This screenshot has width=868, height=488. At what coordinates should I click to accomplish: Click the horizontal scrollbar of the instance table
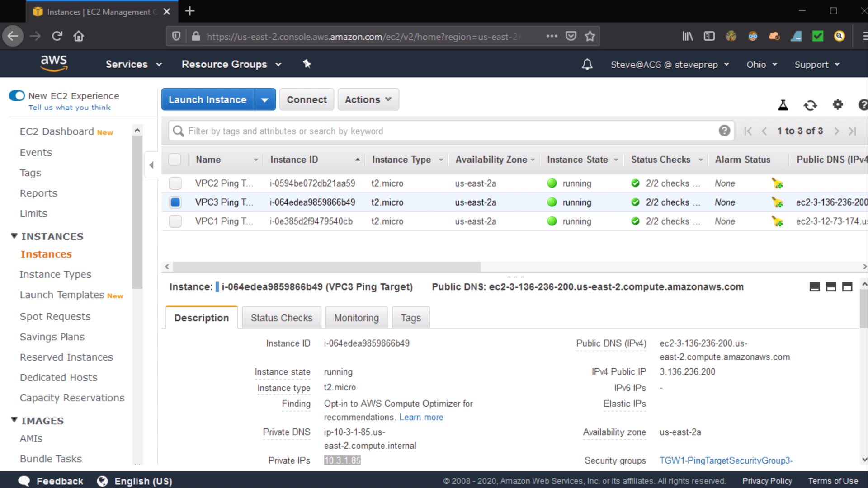[x=326, y=267]
